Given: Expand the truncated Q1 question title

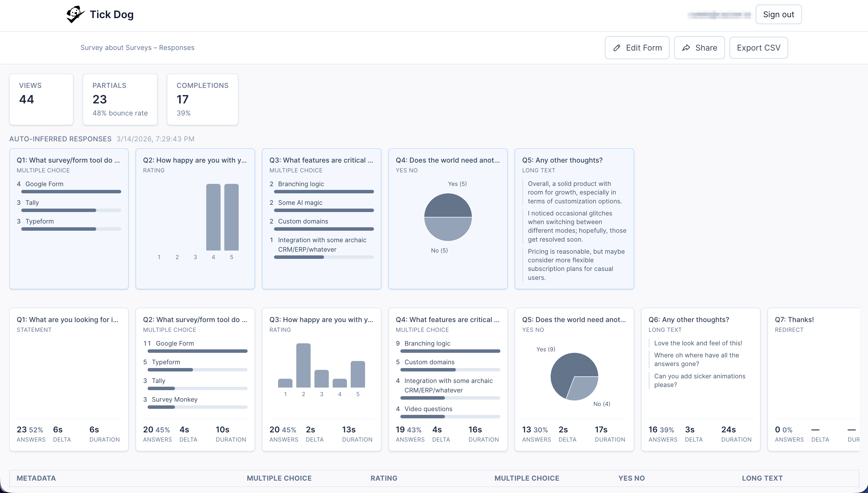Looking at the screenshot, I should 68,160.
